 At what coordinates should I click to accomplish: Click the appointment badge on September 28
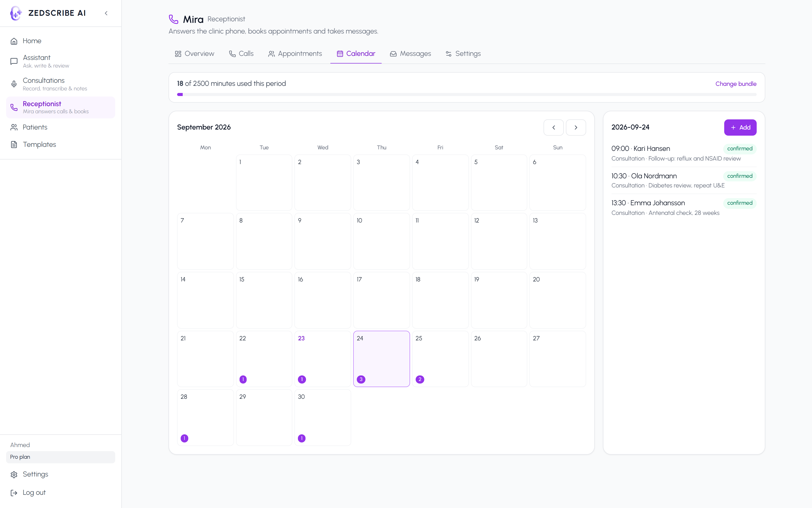[x=184, y=438]
